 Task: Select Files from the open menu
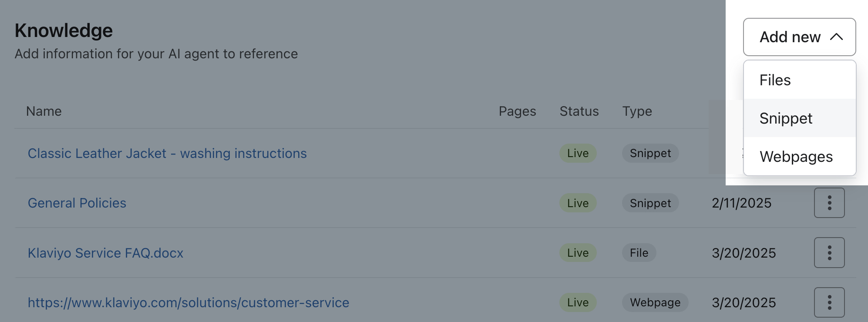click(x=775, y=80)
